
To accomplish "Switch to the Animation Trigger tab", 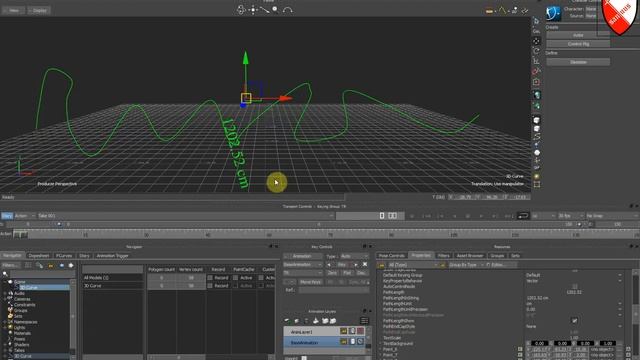I will pos(112,256).
